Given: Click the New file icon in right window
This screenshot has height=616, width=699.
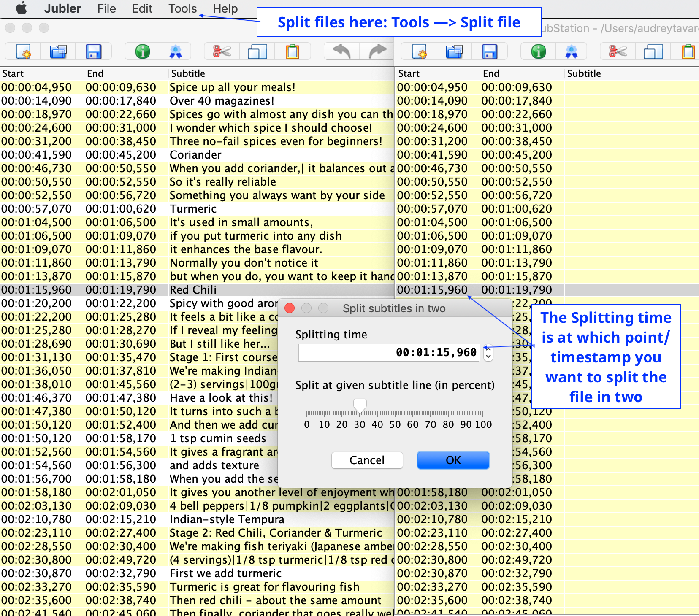Looking at the screenshot, I should pyautogui.click(x=419, y=51).
